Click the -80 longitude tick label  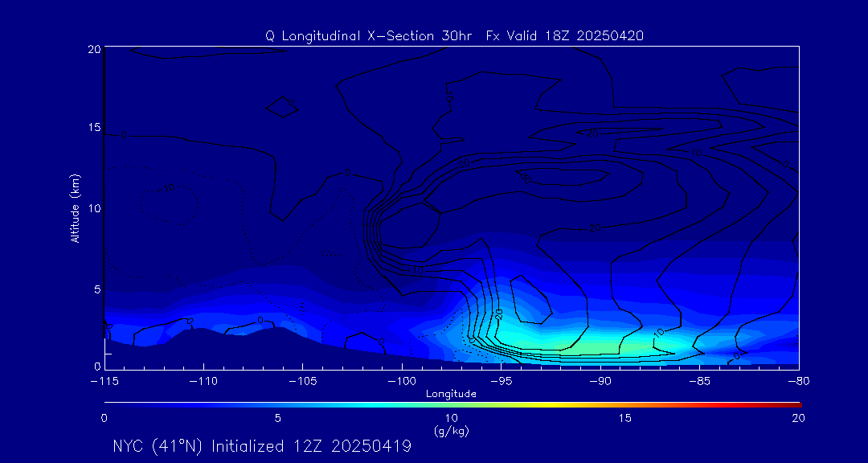click(800, 382)
